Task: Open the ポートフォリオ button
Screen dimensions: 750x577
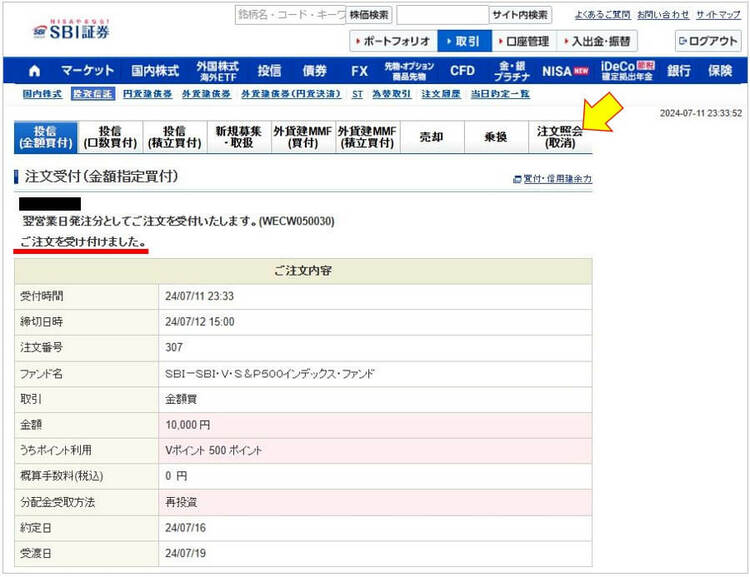Action: [x=393, y=41]
